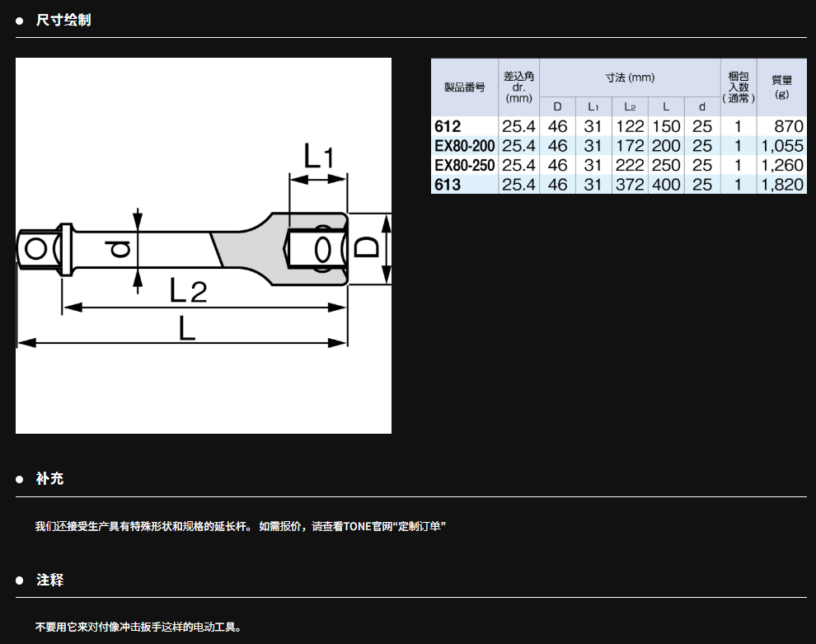816x644 pixels.
Task: Click the L1 dimension label in diagram
Action: coord(318,156)
